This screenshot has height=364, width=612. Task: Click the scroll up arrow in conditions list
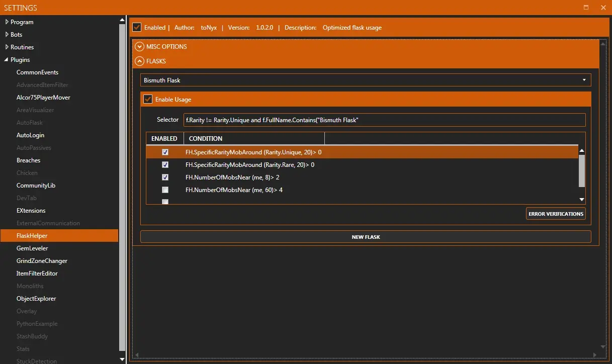pos(582,151)
